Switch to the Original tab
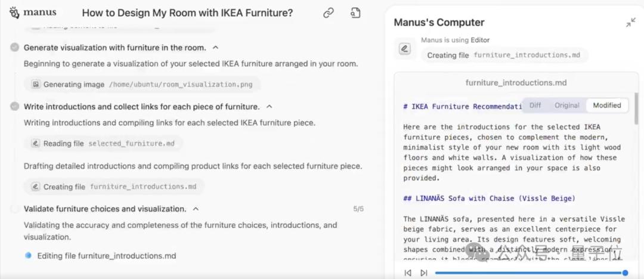This screenshot has height=279, width=644. pos(566,105)
